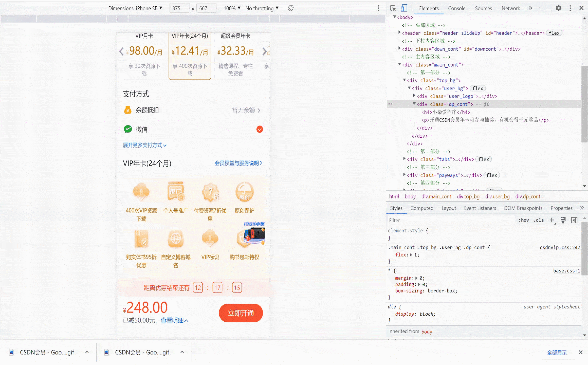The image size is (588, 365).
Task: Open the Dimensions iPhone SE dropdown
Action: (135, 8)
